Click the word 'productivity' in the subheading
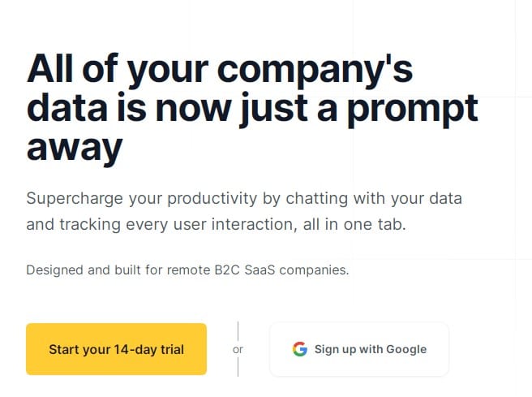Viewport: 532px width, 397px height. tap(212, 199)
